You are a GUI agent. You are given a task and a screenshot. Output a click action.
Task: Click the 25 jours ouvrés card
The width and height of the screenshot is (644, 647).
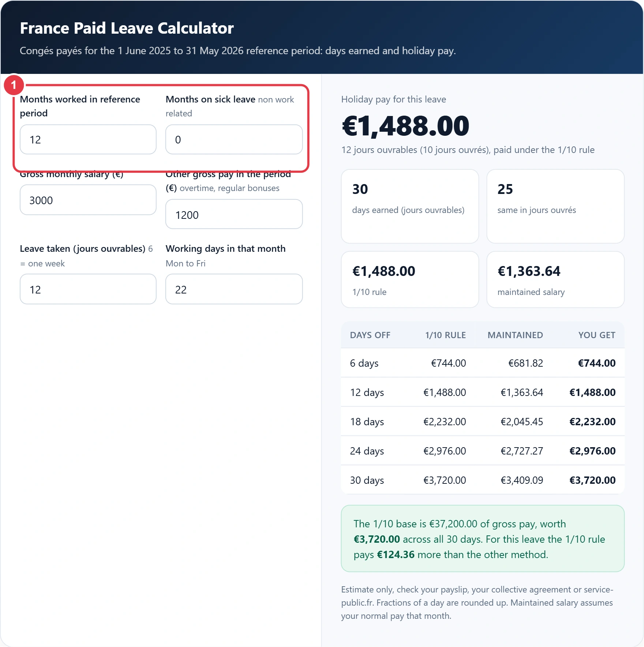pyautogui.click(x=555, y=206)
